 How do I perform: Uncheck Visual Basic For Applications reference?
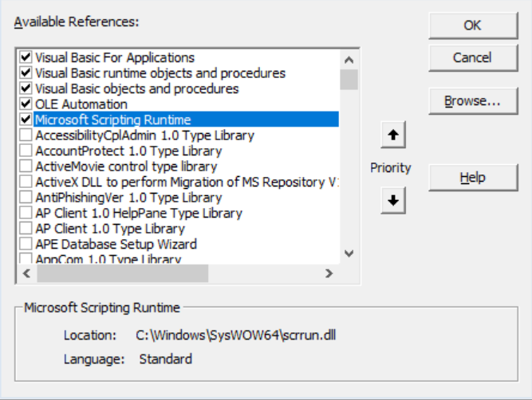pyautogui.click(x=26, y=57)
